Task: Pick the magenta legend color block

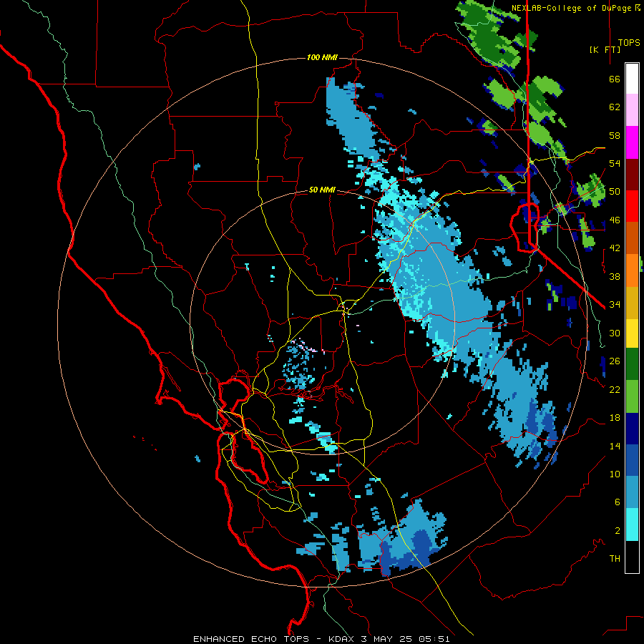Action: click(632, 142)
